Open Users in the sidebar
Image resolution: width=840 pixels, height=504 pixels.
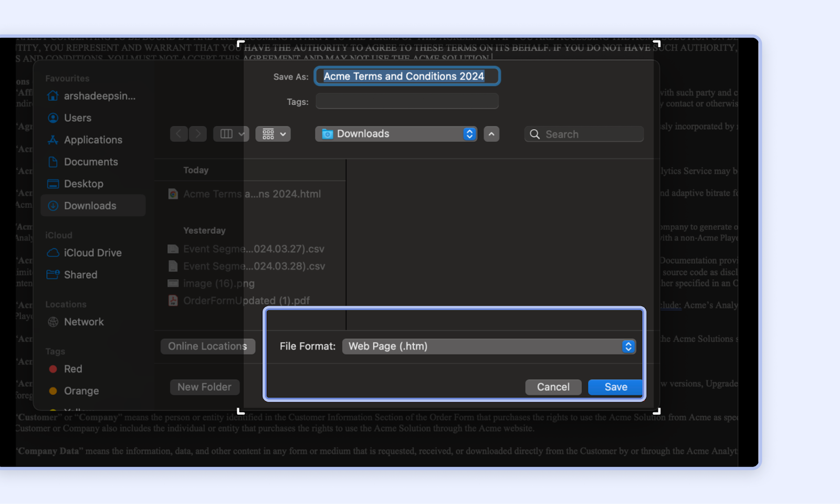(x=93, y=118)
